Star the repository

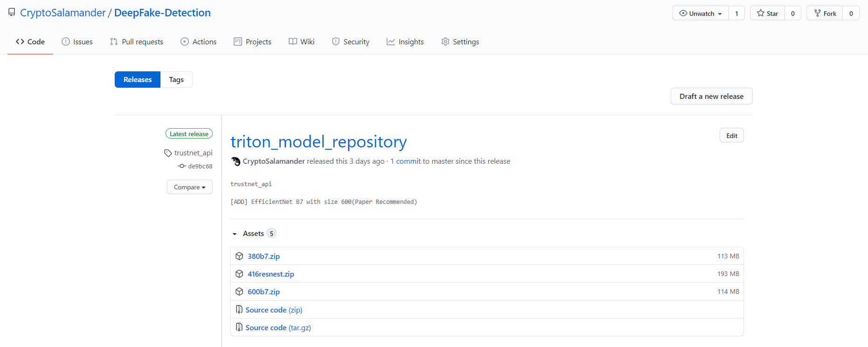click(768, 13)
